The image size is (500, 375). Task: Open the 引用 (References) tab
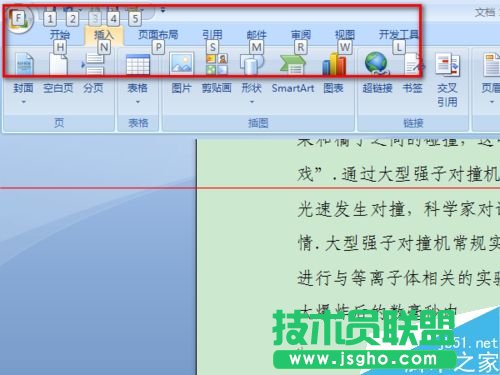tap(212, 35)
